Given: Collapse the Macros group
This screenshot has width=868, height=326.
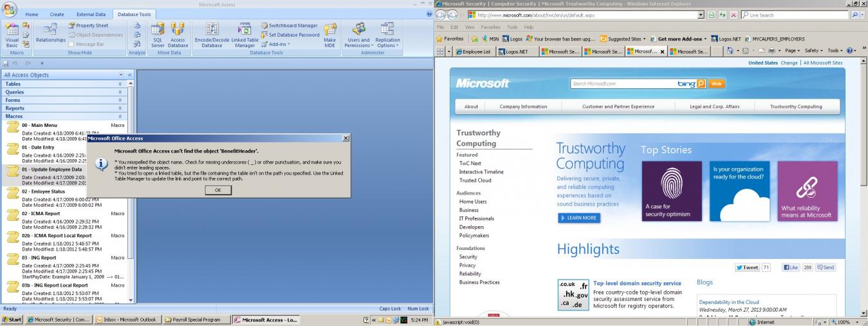Looking at the screenshot, I should click(x=64, y=116).
